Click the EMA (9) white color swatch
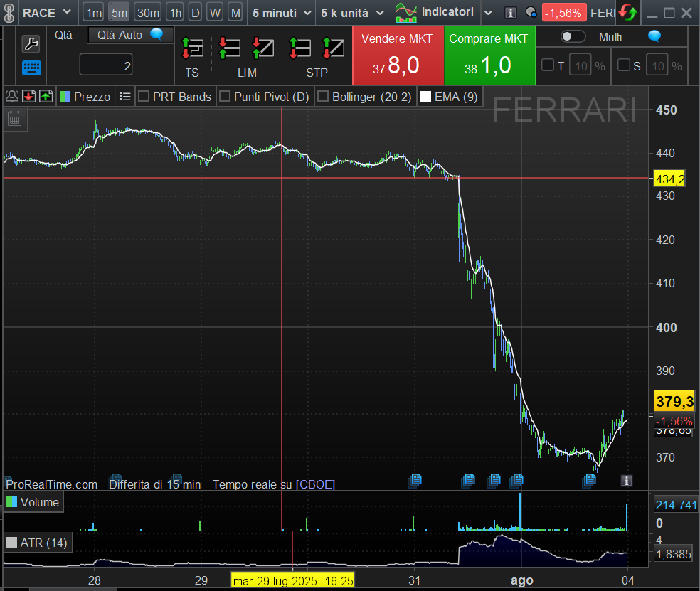 [x=425, y=97]
